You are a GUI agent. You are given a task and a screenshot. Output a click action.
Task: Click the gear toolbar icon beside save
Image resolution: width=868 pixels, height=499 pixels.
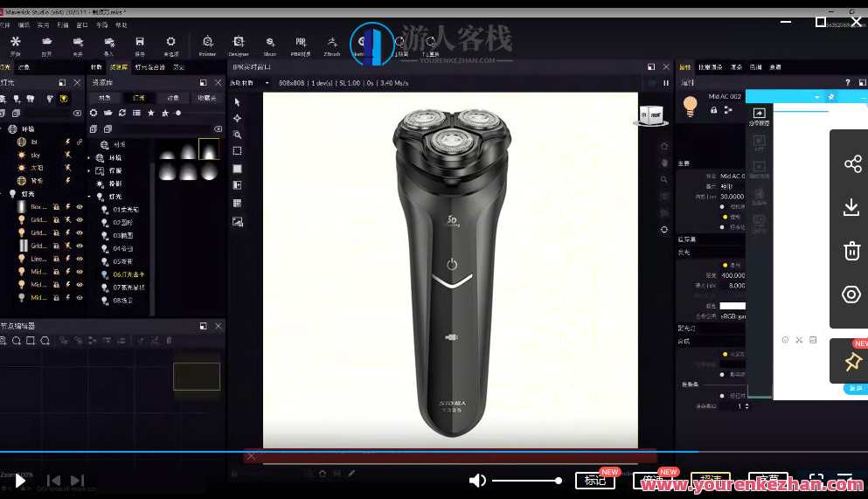[170, 41]
